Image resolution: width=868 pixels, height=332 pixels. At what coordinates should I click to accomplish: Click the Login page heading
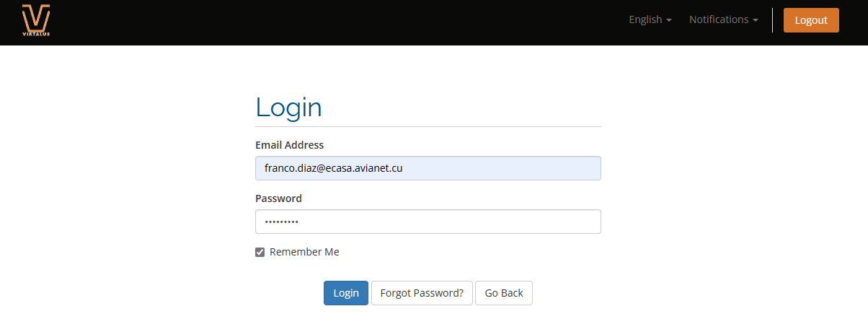pos(288,108)
